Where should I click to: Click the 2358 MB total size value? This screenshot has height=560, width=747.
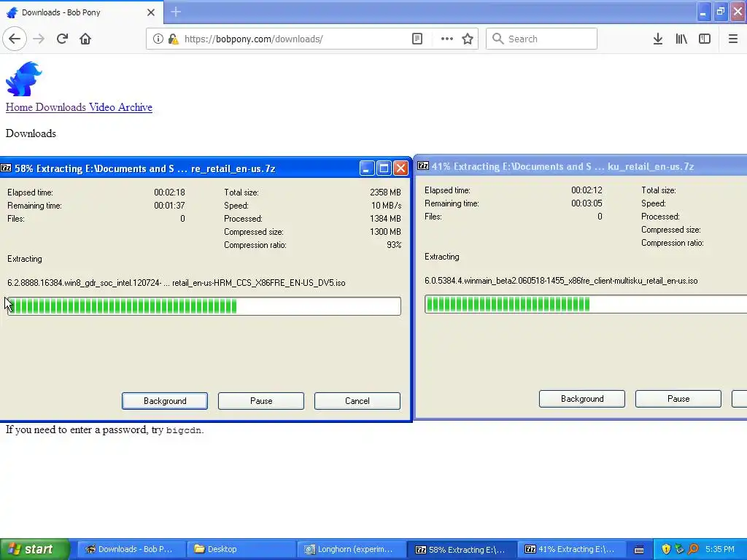[385, 192]
